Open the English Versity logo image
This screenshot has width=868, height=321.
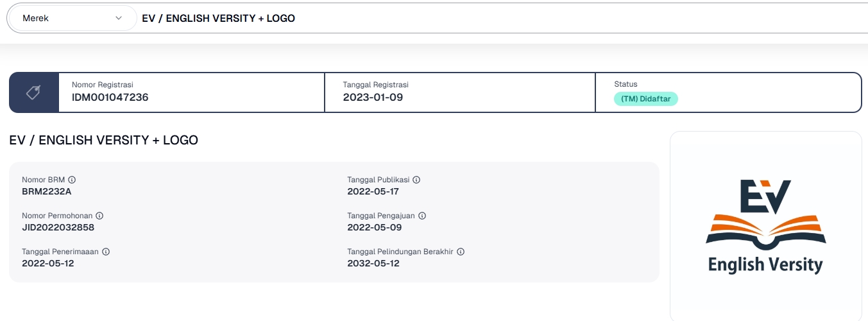(x=765, y=226)
